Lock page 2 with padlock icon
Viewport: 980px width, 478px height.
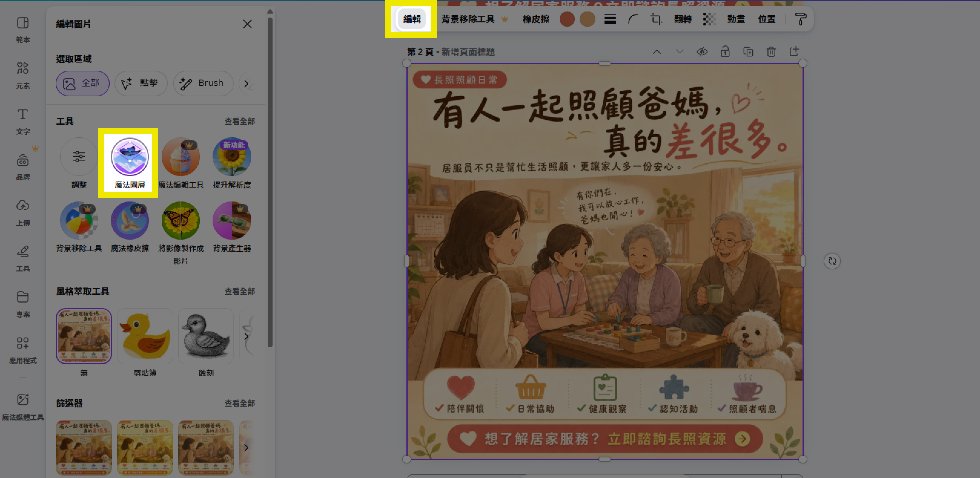tap(725, 52)
